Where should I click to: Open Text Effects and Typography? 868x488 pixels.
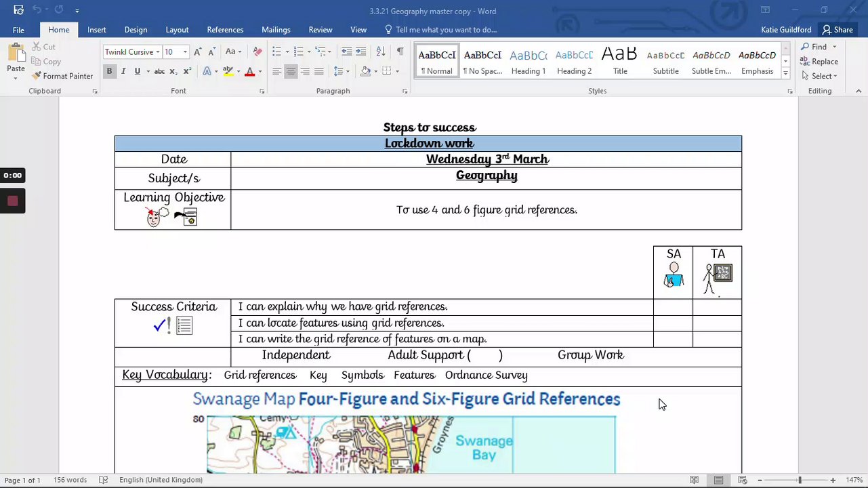click(x=207, y=71)
